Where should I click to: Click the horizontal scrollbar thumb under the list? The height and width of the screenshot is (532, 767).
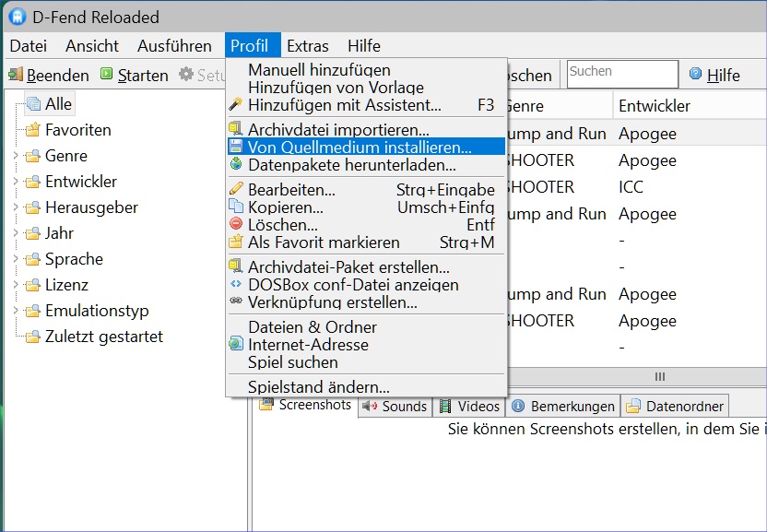tap(660, 376)
